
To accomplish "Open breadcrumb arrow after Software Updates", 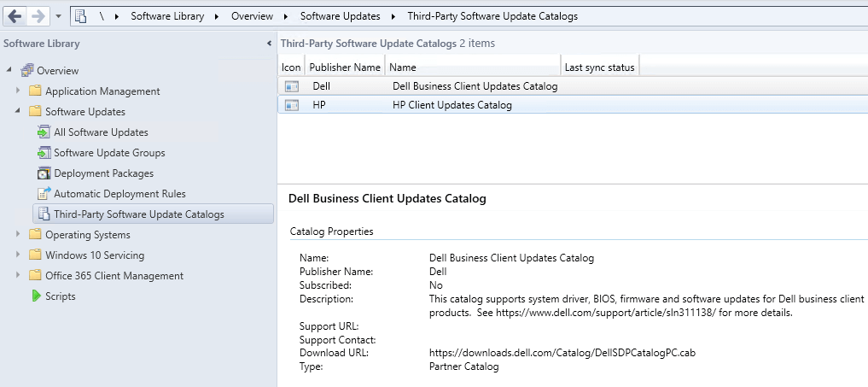I will click(393, 16).
